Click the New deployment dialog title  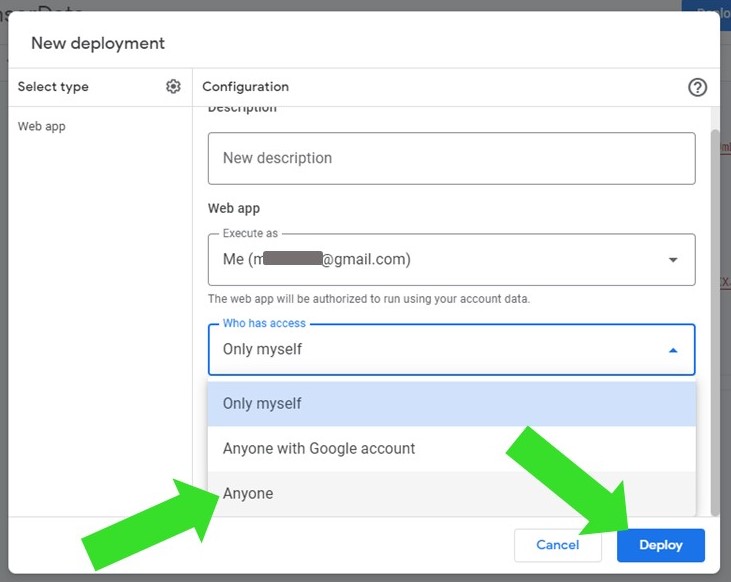(98, 43)
